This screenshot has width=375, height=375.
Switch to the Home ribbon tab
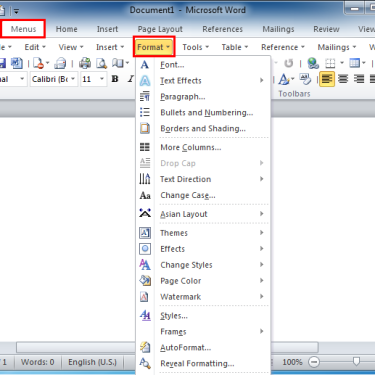coord(66,29)
